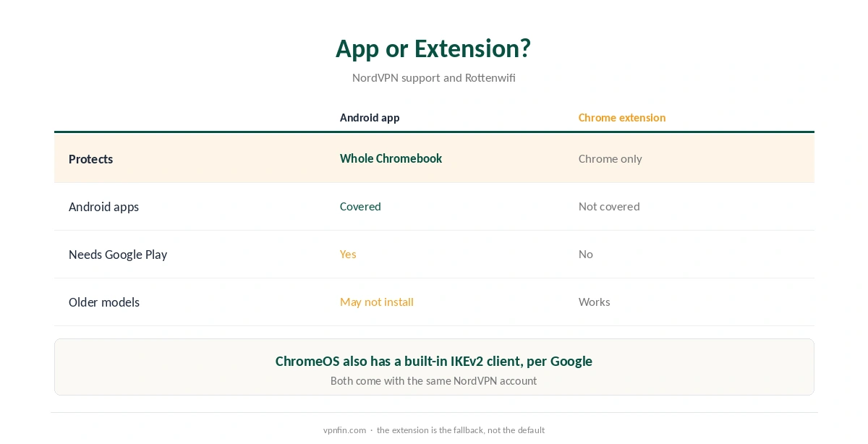Click the 'Not covered' cell
The width and height of the screenshot is (868, 444).
609,206
